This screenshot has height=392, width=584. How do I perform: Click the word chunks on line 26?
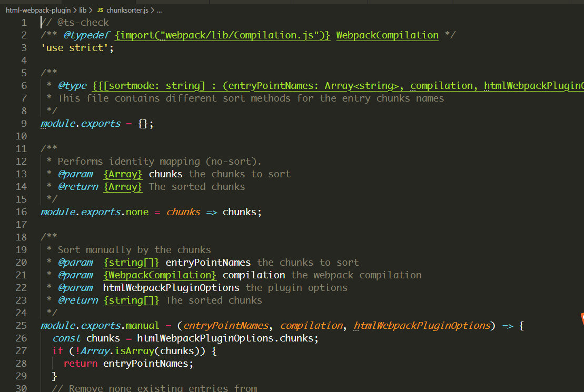point(103,338)
